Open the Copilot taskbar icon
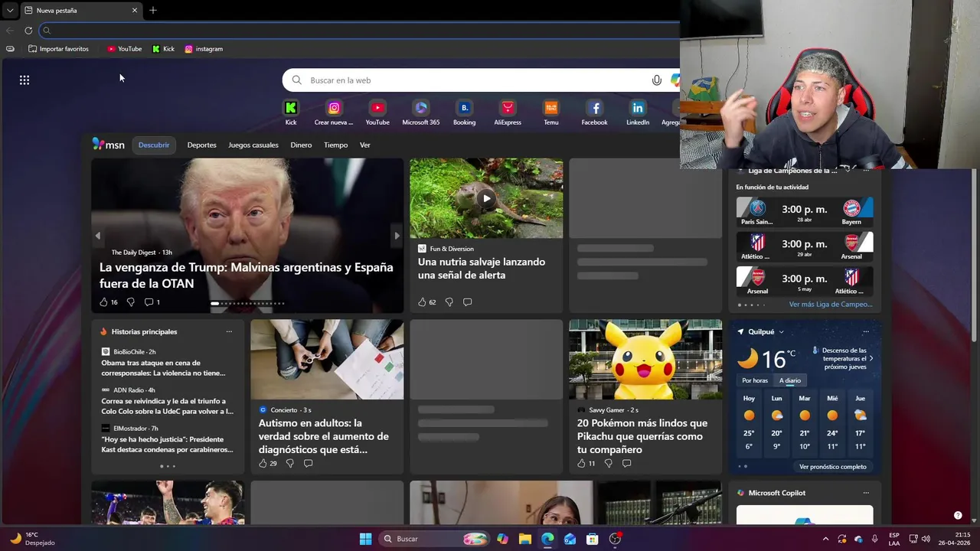 502,539
